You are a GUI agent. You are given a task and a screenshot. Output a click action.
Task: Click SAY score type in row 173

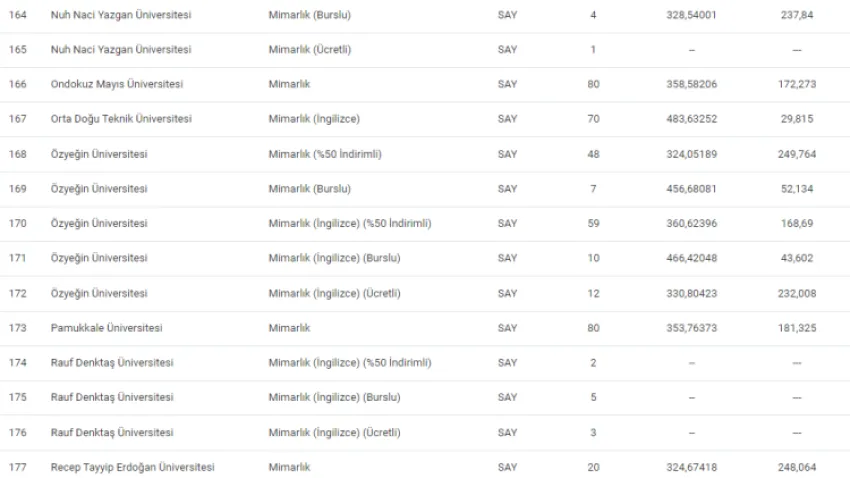click(x=507, y=328)
